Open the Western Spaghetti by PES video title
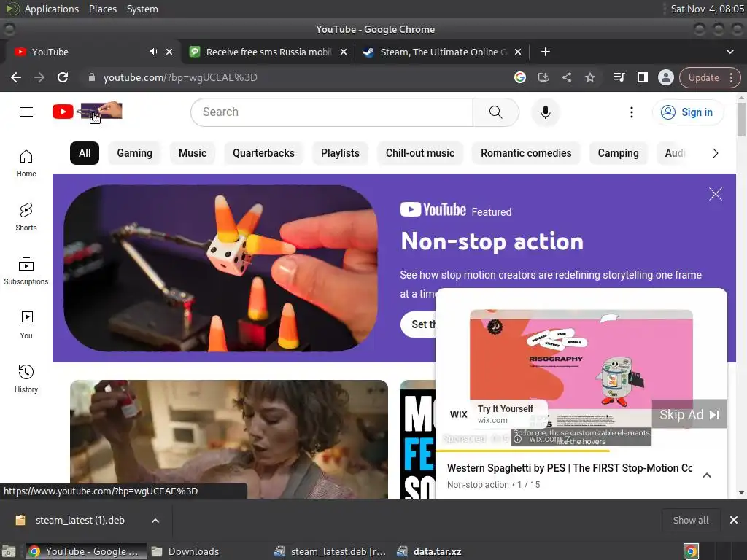The height and width of the screenshot is (560, 747). (x=569, y=468)
